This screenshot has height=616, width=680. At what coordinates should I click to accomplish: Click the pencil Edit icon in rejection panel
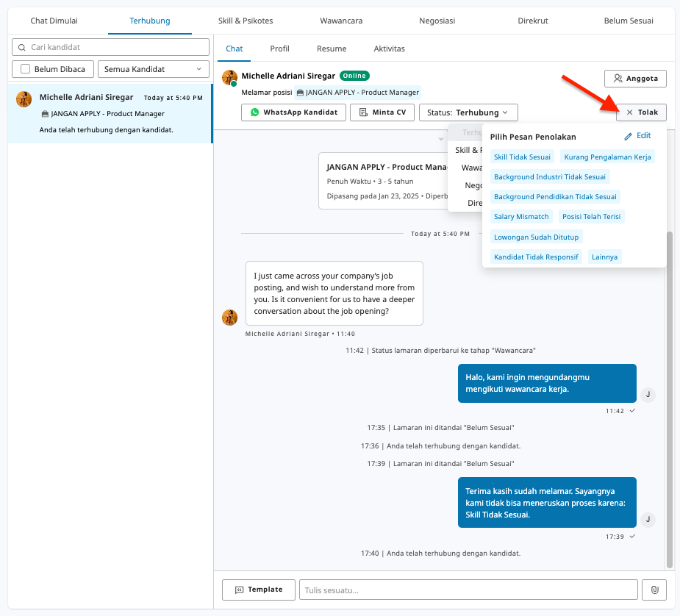tap(628, 136)
